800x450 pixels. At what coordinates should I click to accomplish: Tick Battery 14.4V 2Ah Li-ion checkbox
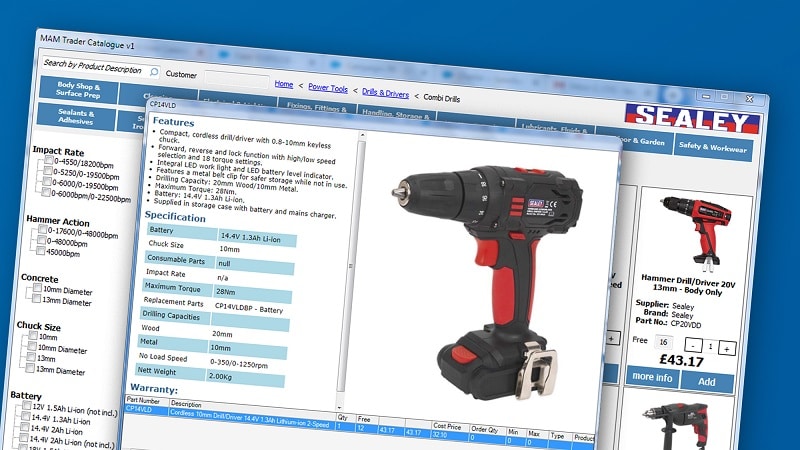coord(24,427)
